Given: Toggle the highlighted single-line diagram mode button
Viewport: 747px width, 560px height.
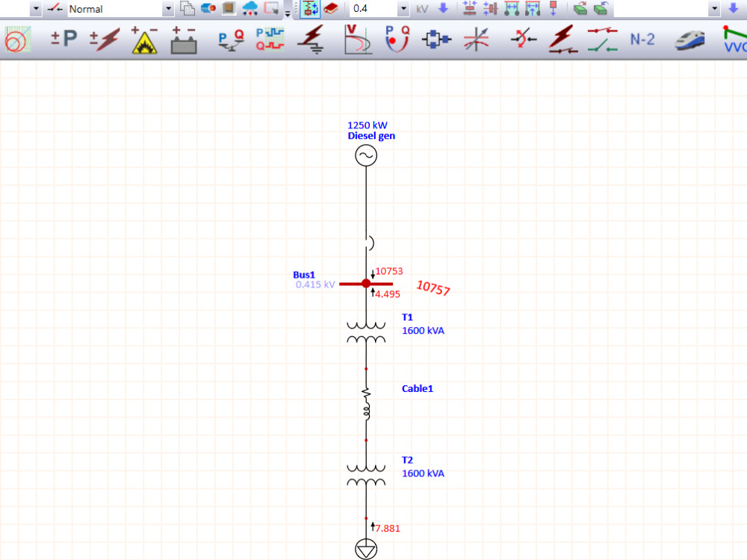Looking at the screenshot, I should tap(309, 8).
